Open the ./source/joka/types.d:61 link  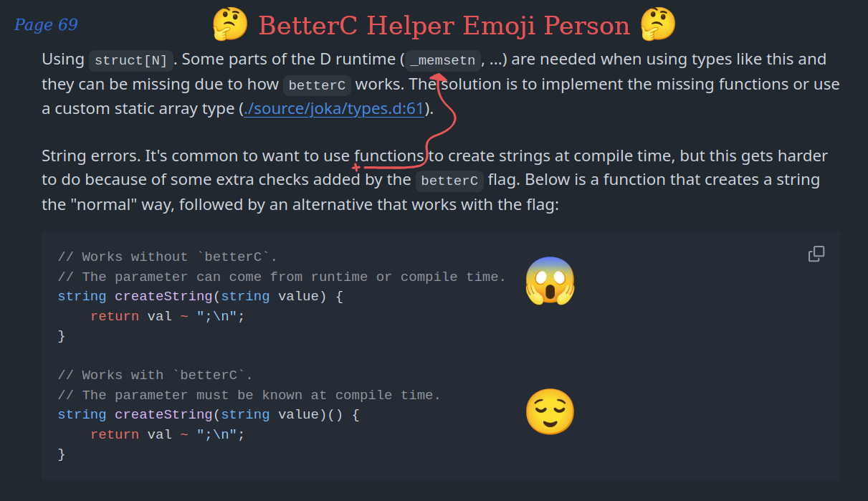pyautogui.click(x=333, y=110)
